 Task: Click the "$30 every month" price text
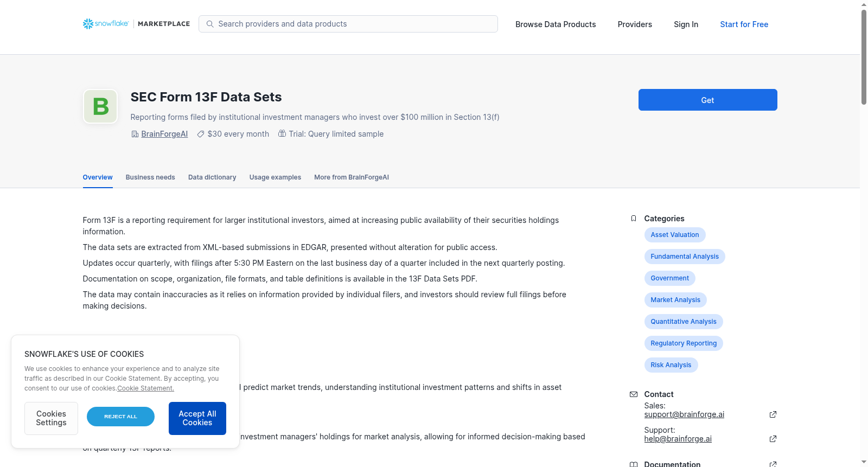(238, 134)
